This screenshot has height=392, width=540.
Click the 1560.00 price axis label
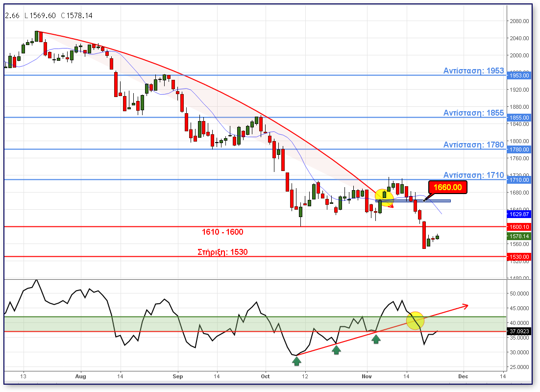[x=519, y=244]
